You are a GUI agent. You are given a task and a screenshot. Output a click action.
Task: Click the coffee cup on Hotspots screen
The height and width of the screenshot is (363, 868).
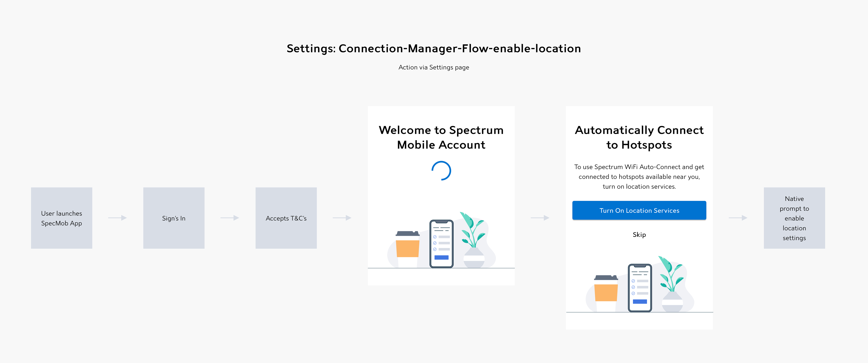coord(606,293)
